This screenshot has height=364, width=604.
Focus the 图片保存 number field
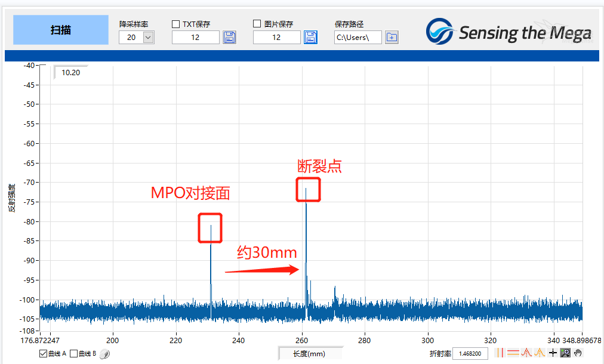point(276,38)
